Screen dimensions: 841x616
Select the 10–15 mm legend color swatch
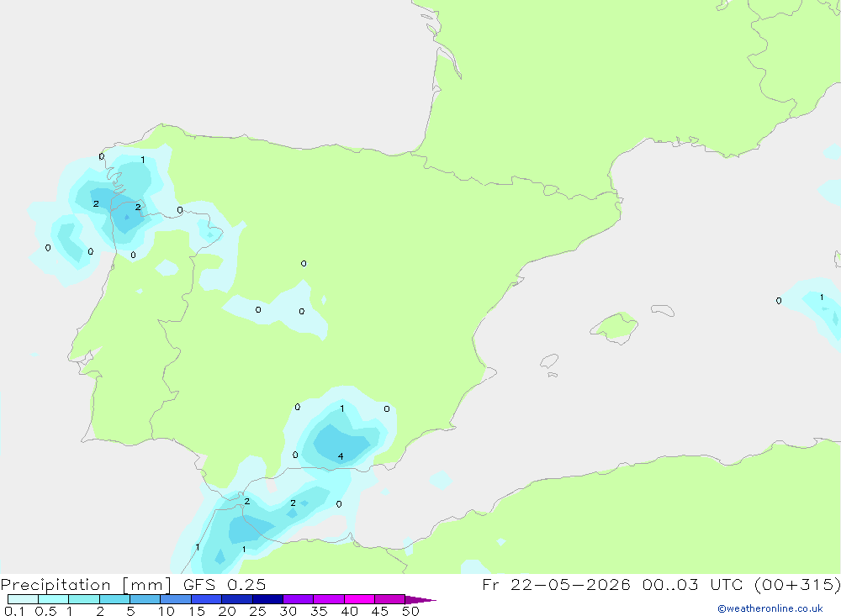(x=176, y=599)
